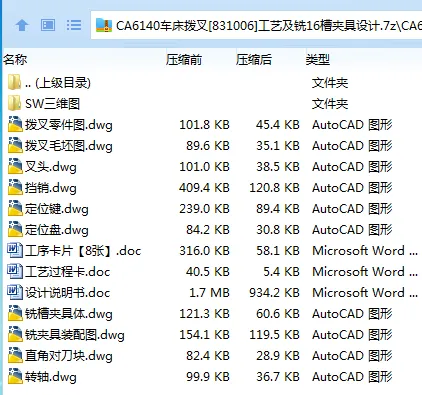Image resolution: width=422 pixels, height=395 pixels.
Task: Click the 定位键.dwg file icon
Action: pos(15,208)
